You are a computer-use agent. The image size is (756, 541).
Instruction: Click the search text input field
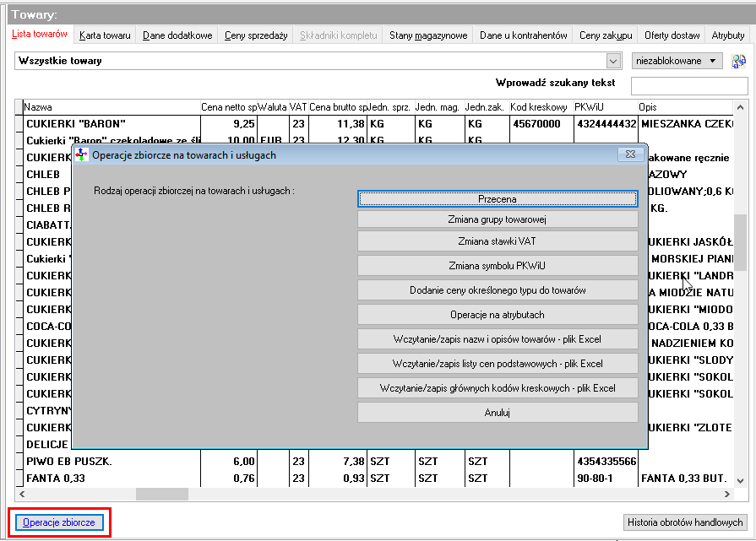(x=689, y=86)
